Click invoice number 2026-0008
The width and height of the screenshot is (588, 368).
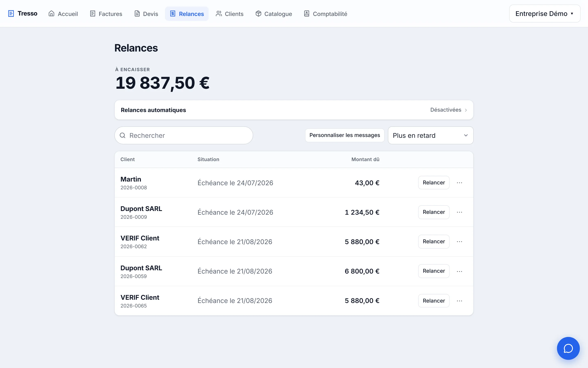(x=134, y=188)
